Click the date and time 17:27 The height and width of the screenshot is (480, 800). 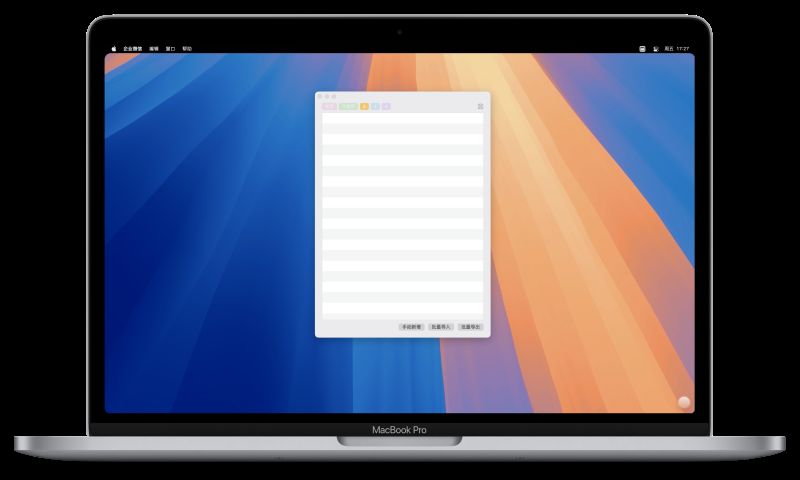pyautogui.click(x=677, y=49)
